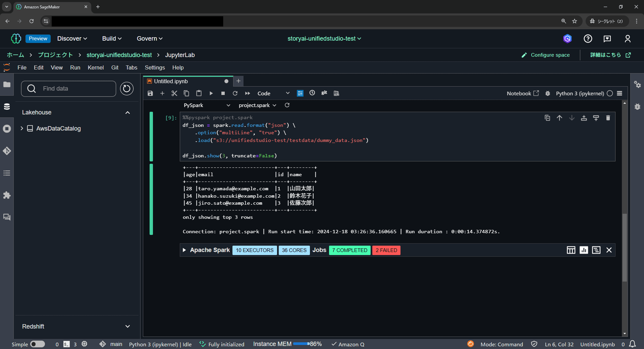This screenshot has width=644, height=349.
Task: Show the Spark bar chart view icon
Action: pos(584,250)
